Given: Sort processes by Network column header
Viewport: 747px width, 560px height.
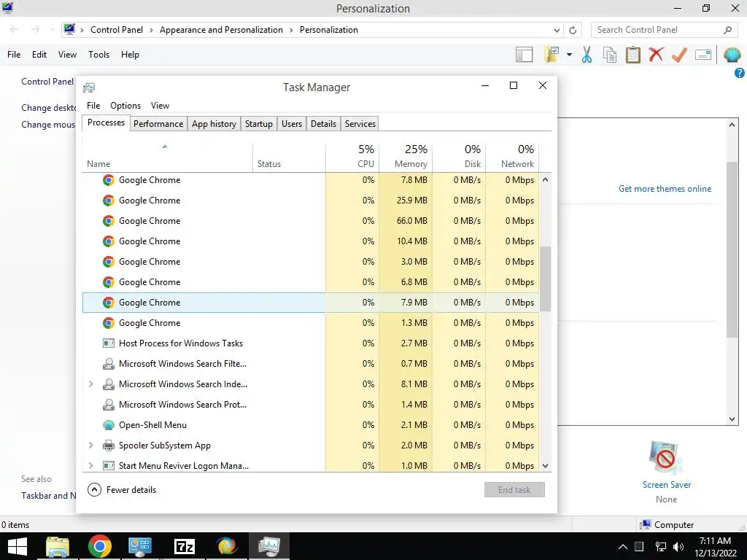Looking at the screenshot, I should (x=512, y=157).
